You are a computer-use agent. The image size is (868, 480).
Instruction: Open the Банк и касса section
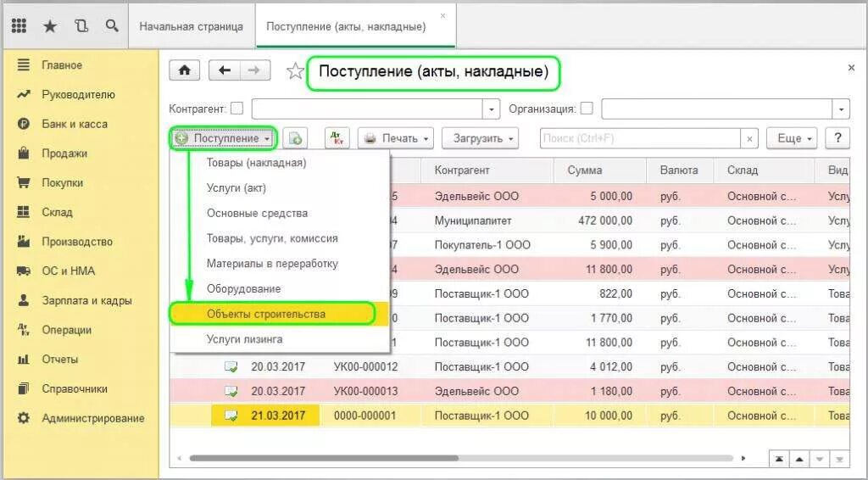tap(75, 124)
